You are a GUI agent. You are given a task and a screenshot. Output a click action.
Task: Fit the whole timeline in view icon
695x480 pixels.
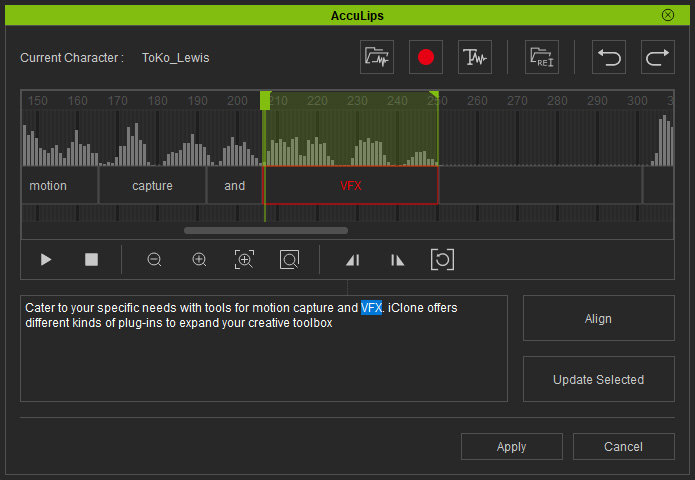(x=289, y=259)
